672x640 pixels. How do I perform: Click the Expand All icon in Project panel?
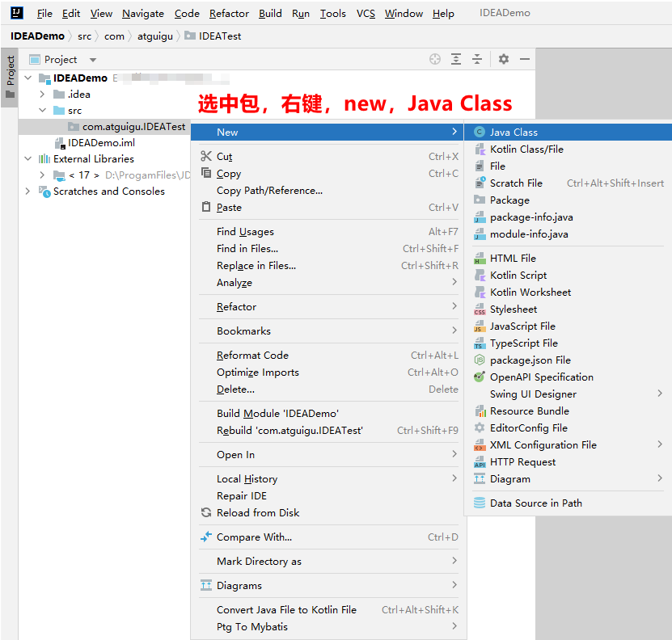pyautogui.click(x=456, y=59)
